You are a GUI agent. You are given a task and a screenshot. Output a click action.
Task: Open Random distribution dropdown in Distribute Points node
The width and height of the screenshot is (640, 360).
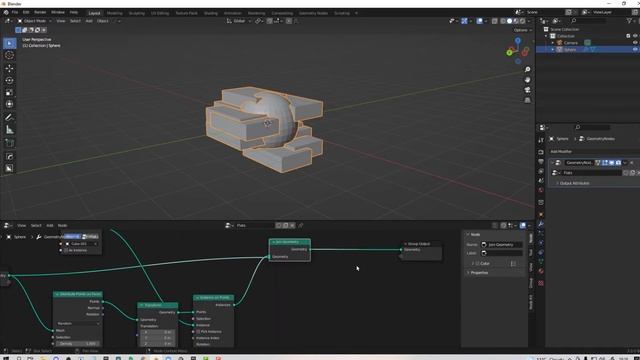coord(78,323)
